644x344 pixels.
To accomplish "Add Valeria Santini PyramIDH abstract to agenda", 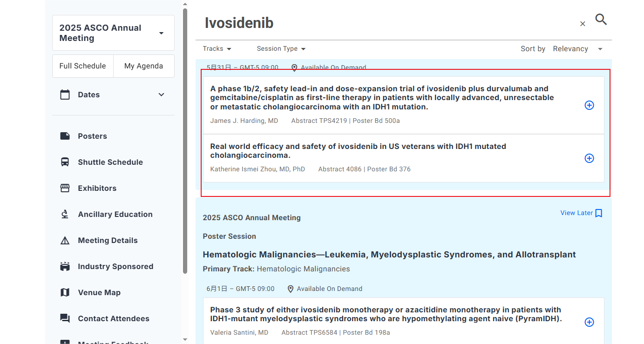I will tap(589, 322).
